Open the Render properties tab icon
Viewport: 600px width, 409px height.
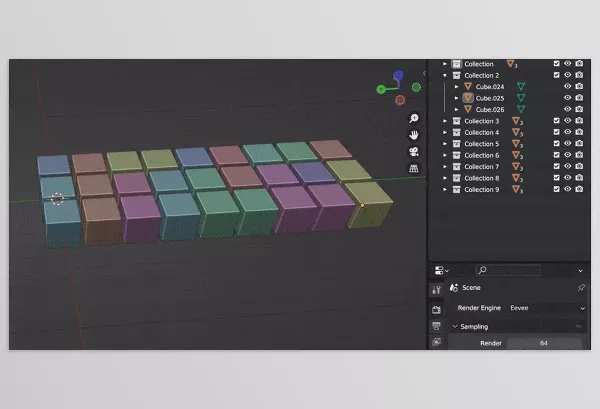click(436, 310)
